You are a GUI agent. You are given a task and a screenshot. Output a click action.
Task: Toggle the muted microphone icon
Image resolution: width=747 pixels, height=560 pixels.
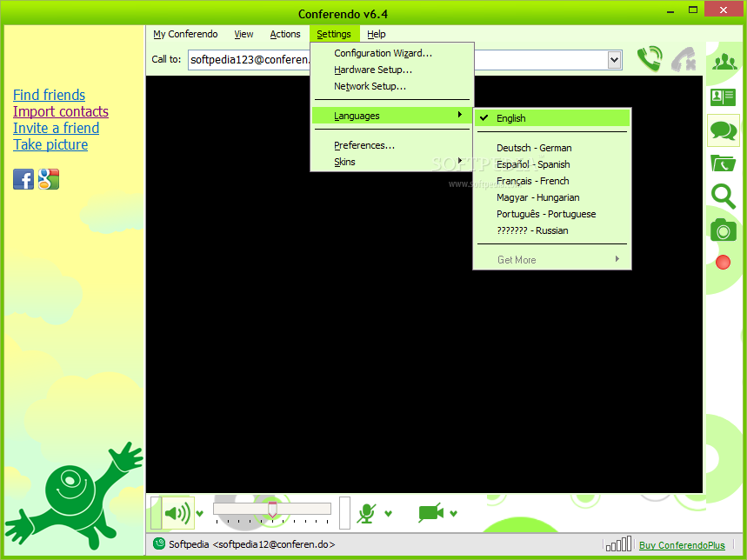coord(366,513)
